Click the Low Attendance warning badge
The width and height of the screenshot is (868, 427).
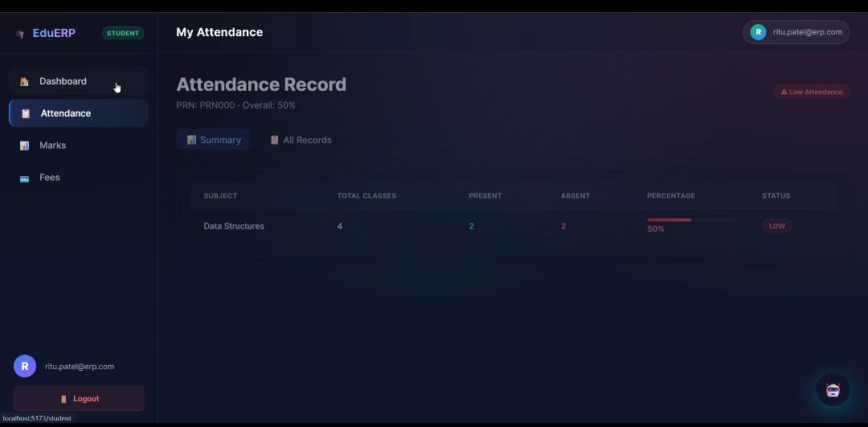tap(812, 92)
